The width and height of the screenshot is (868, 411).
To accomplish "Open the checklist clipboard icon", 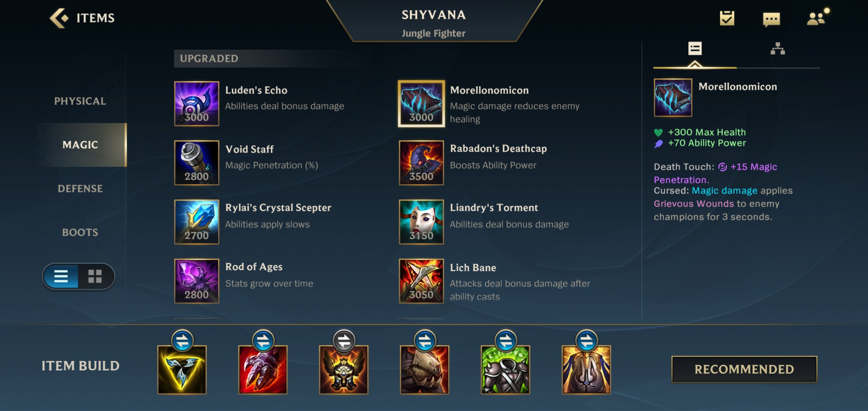I will click(727, 18).
